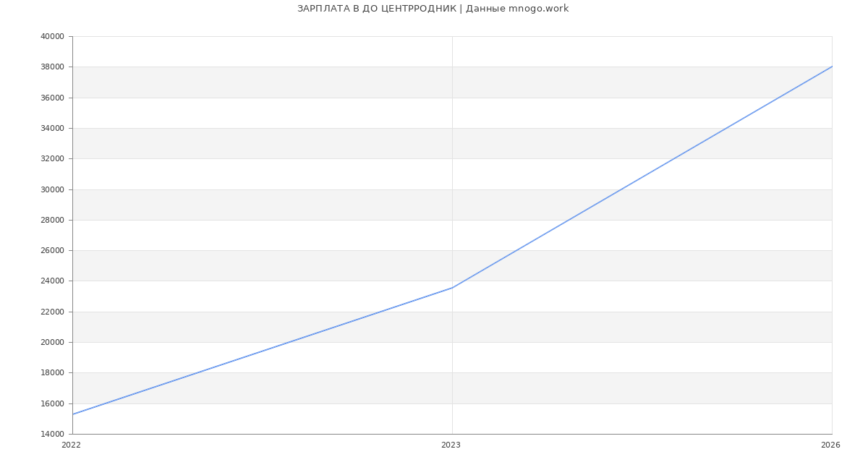Click the 30000 y-axis label

52,189
